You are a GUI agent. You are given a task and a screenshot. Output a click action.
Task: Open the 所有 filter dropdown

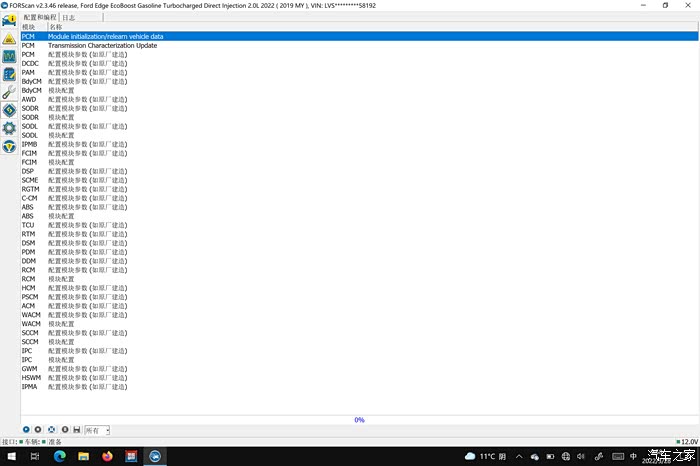click(97, 430)
